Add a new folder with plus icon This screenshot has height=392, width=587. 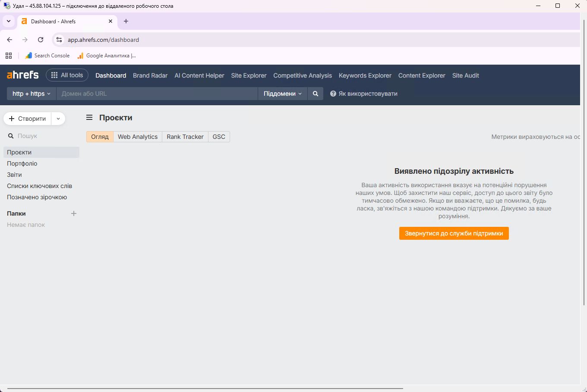74,213
